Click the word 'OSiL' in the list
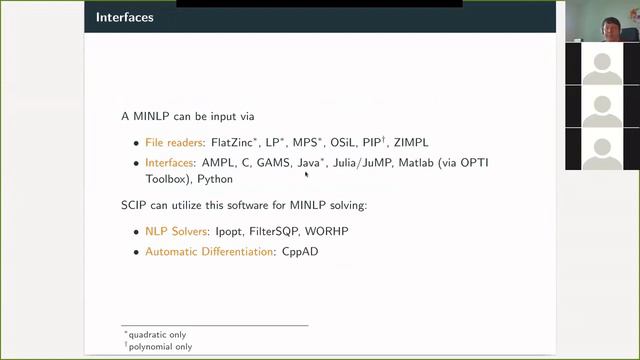 pos(343,142)
